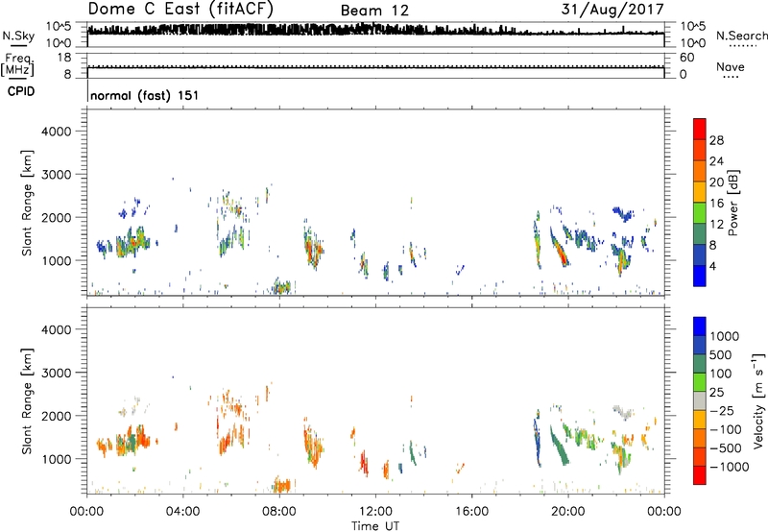This screenshot has height=532, width=768.
Task: Click the '16:00' time tick label
Action: pos(471,512)
